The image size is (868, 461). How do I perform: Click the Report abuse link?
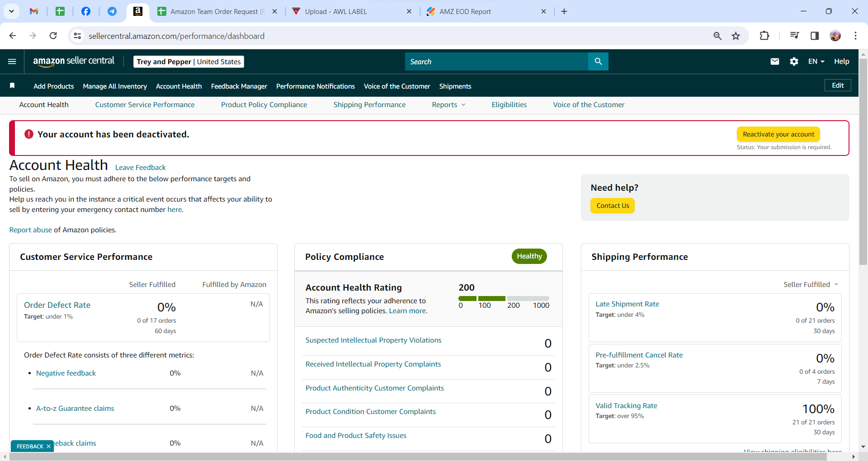click(31, 230)
